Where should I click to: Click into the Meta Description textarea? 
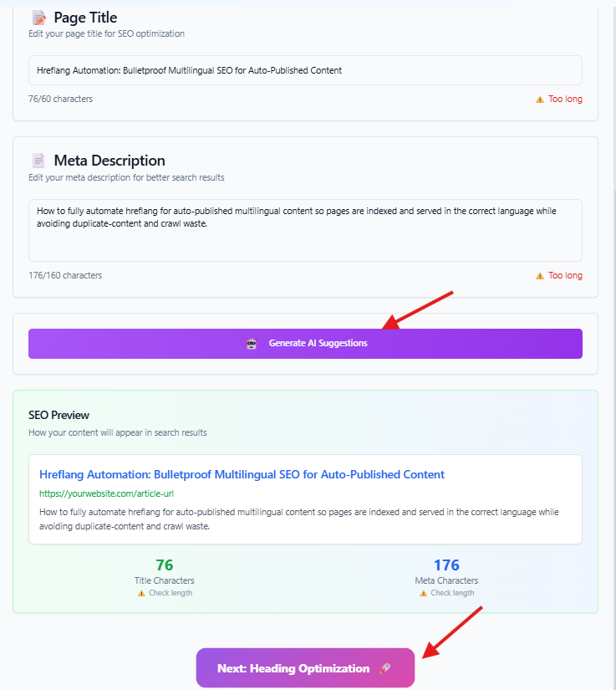pyautogui.click(x=305, y=230)
